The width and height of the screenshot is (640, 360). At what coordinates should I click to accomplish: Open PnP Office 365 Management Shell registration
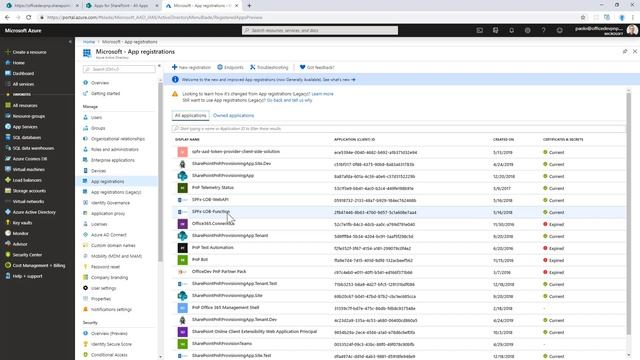click(x=225, y=308)
